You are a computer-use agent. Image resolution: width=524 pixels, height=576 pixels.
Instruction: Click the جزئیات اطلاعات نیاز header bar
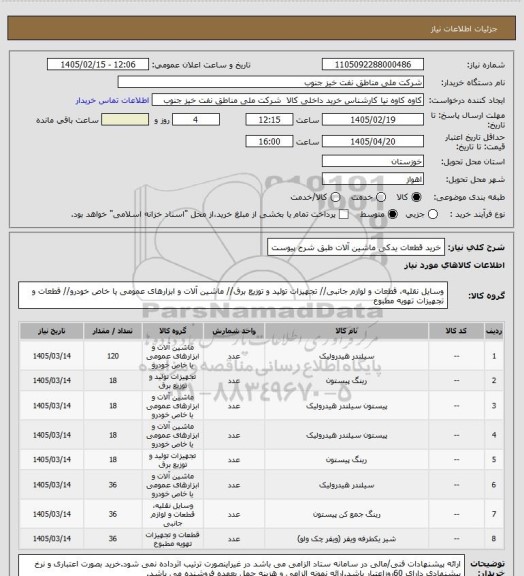261,28
